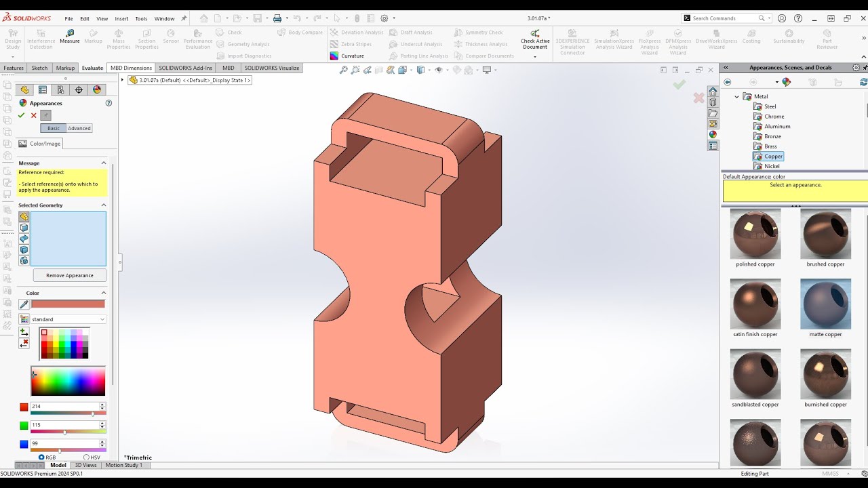The height and width of the screenshot is (488, 868).
Task: Click the Measure tool
Action: click(69, 37)
